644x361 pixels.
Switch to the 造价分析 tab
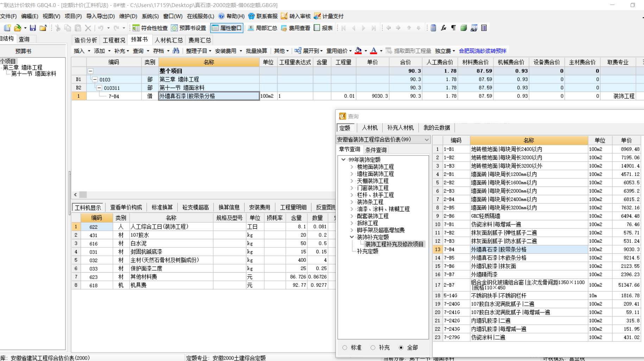[86, 40]
